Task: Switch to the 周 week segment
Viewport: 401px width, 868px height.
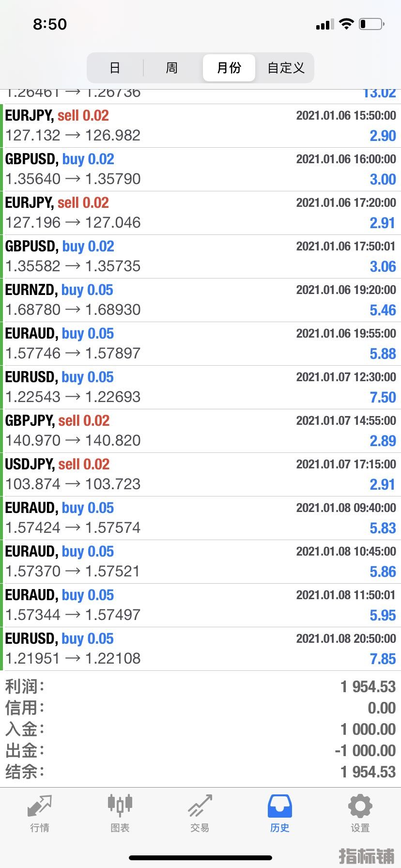Action: 172,68
